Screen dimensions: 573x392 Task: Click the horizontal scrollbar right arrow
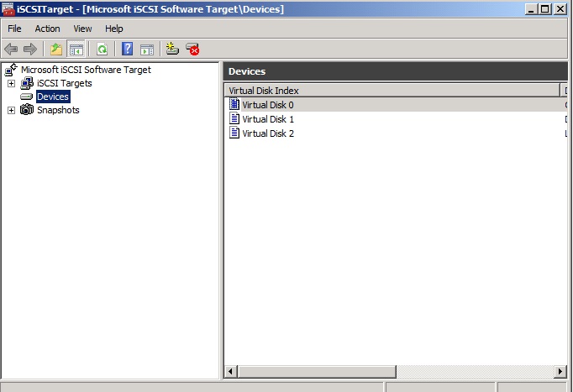(x=560, y=372)
